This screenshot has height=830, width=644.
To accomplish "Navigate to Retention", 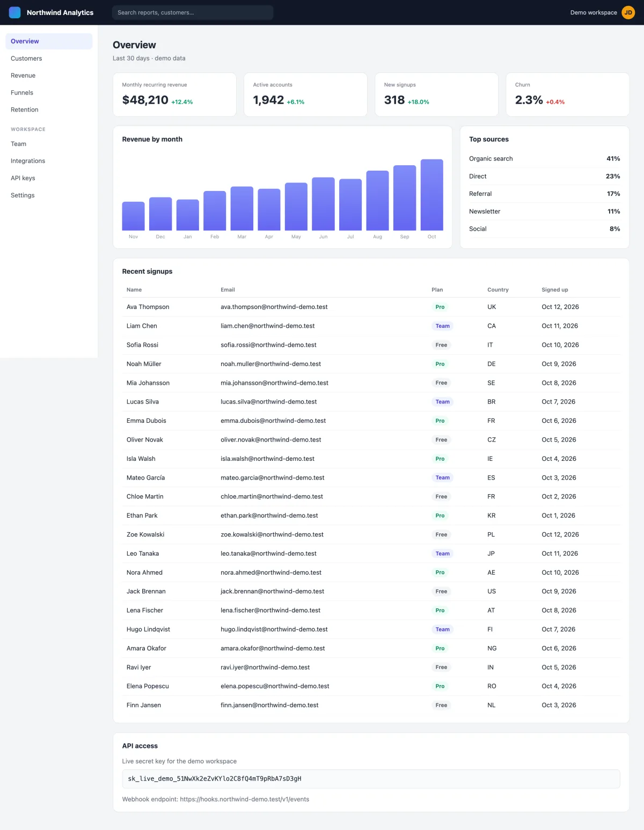I will 49,109.
